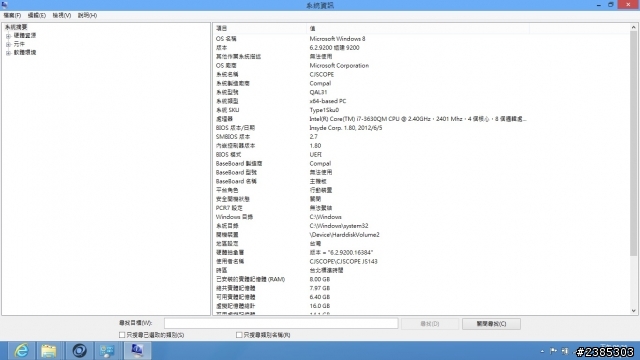Select the 元件 tree label

[x=19, y=44]
